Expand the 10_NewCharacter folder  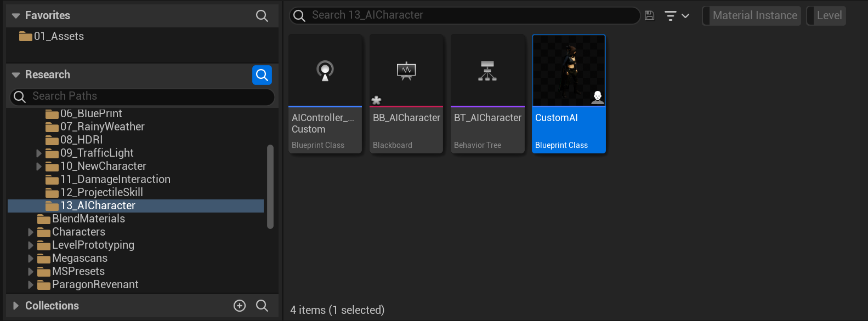[39, 167]
